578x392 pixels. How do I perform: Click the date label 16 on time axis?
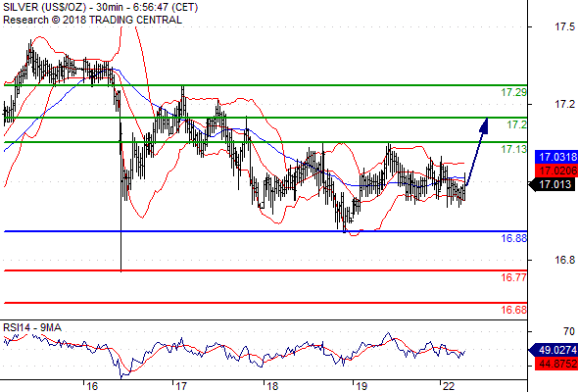(x=91, y=386)
